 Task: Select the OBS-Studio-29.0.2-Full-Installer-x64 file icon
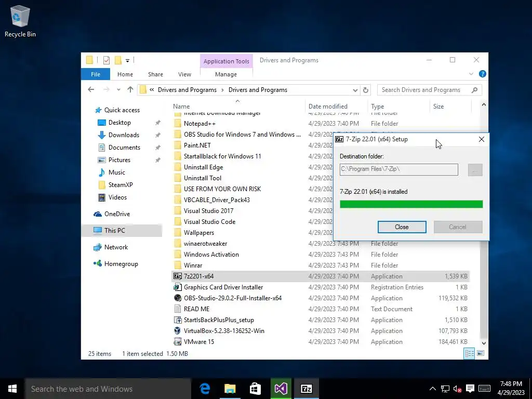point(178,298)
